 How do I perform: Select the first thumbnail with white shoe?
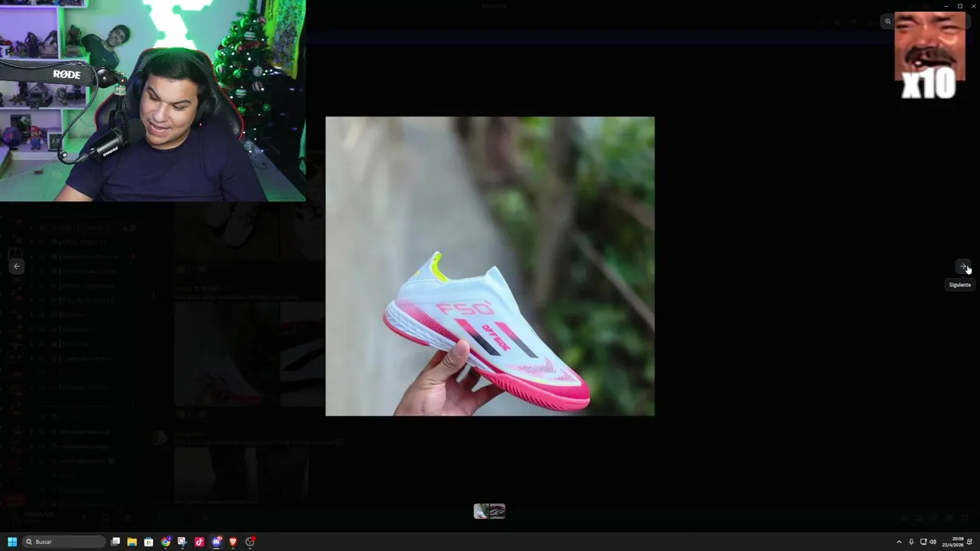coord(481,511)
